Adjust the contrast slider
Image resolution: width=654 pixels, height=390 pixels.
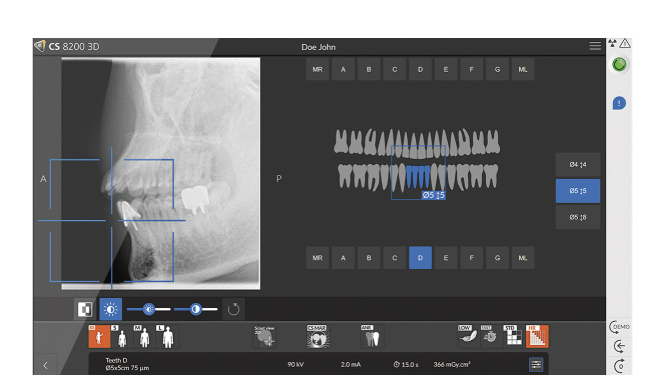196,309
